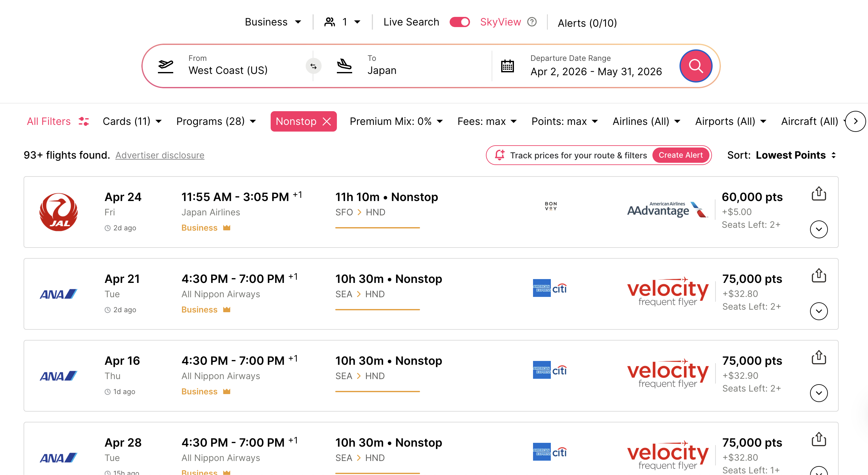Image resolution: width=868 pixels, height=475 pixels.
Task: Click the filter bar next arrow
Action: click(855, 121)
